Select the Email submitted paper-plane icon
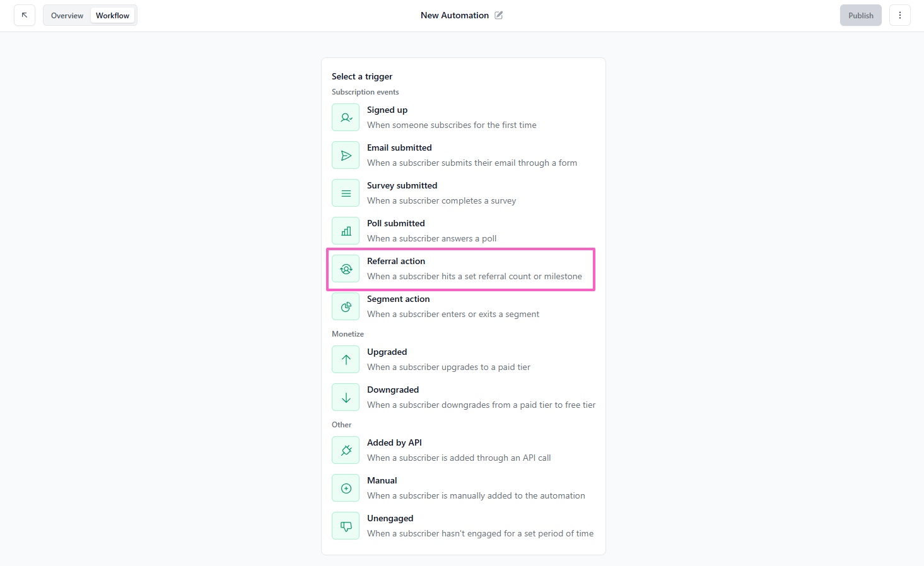This screenshot has width=924, height=566. pos(346,155)
